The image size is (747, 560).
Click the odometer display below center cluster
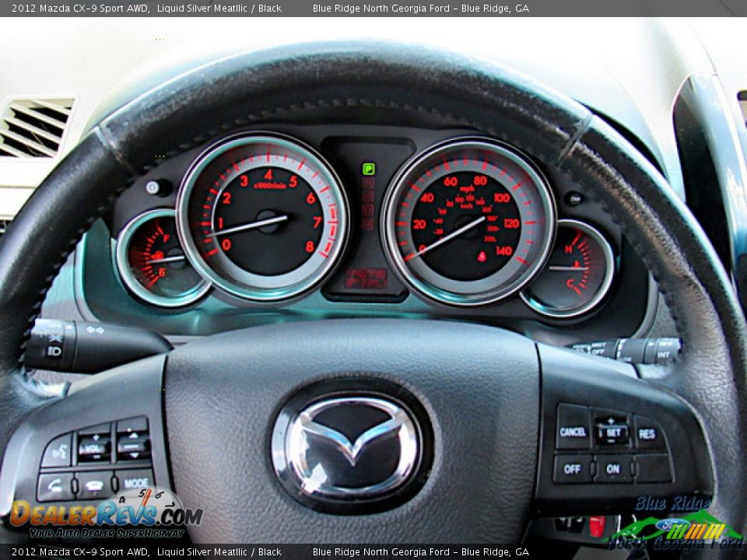(x=366, y=278)
